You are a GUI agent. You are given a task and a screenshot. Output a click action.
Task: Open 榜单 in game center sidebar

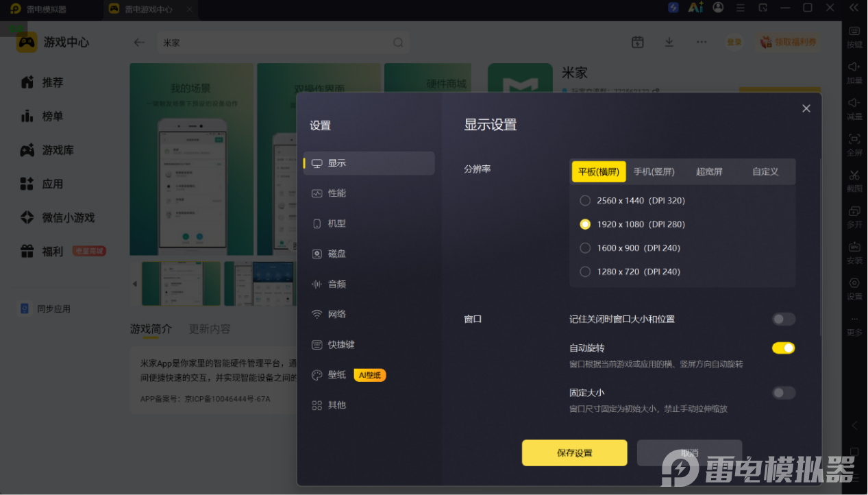coord(42,117)
